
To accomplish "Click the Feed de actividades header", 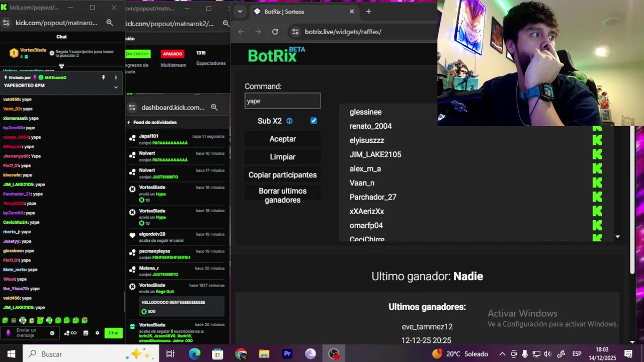I will click(x=154, y=122).
